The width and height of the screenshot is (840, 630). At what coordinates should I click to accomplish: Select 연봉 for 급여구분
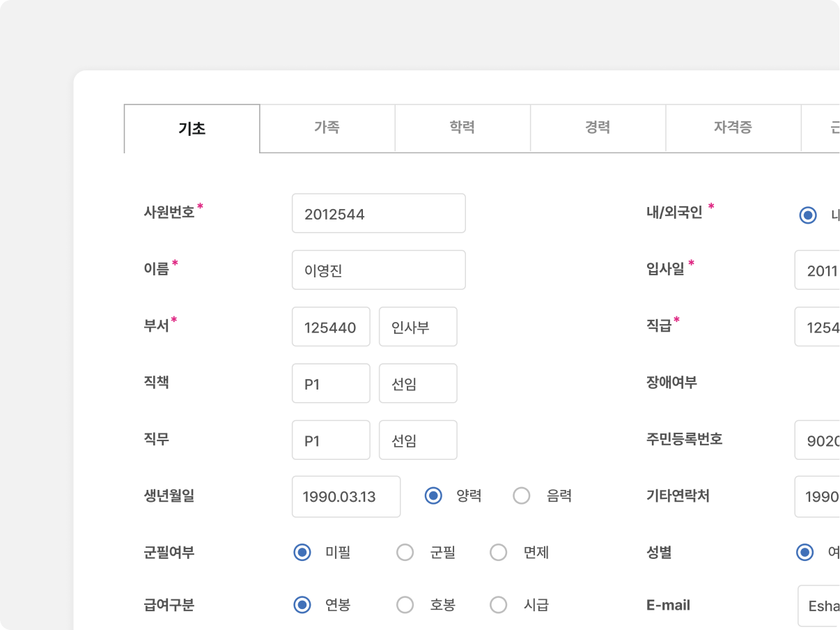point(302,605)
